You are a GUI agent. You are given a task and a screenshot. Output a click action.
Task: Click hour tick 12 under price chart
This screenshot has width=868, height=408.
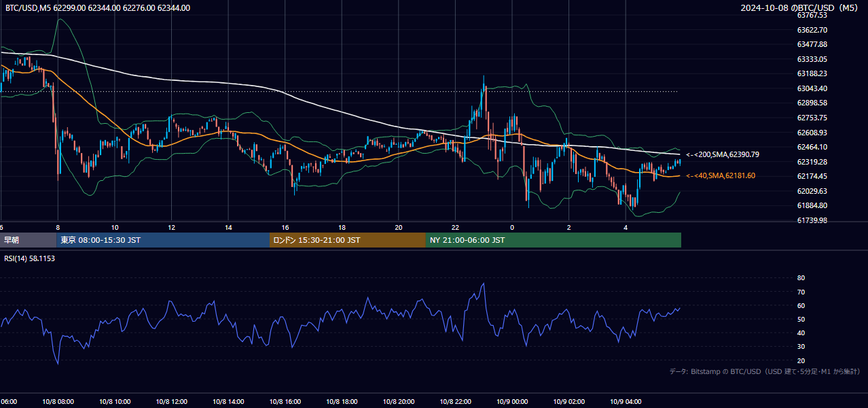(172, 227)
